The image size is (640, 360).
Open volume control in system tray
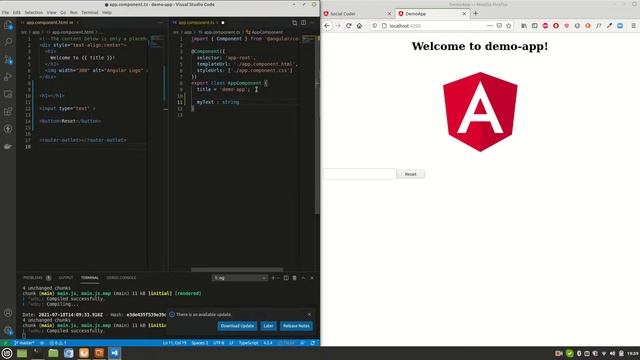click(x=612, y=353)
